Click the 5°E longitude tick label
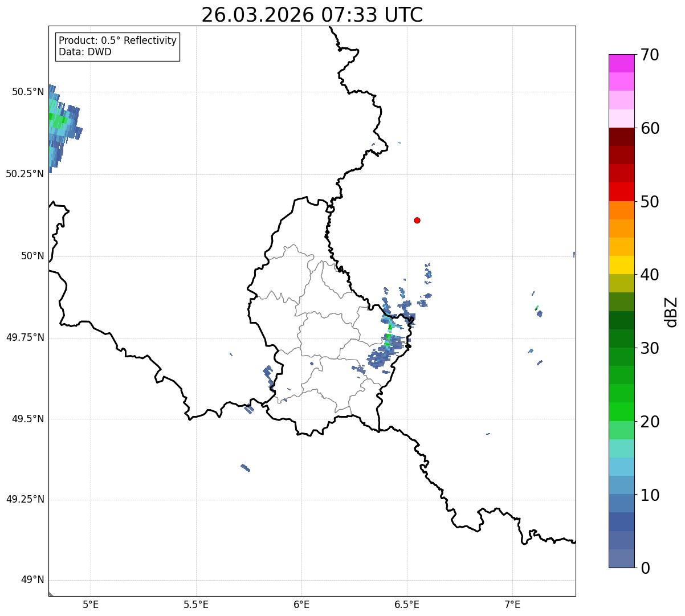The height and width of the screenshot is (616, 685). (91, 604)
